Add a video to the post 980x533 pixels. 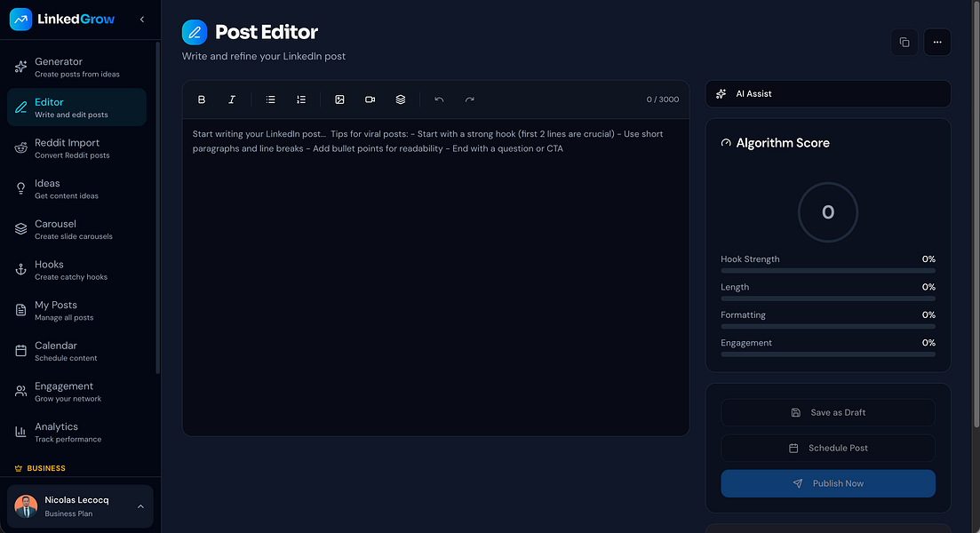(370, 99)
